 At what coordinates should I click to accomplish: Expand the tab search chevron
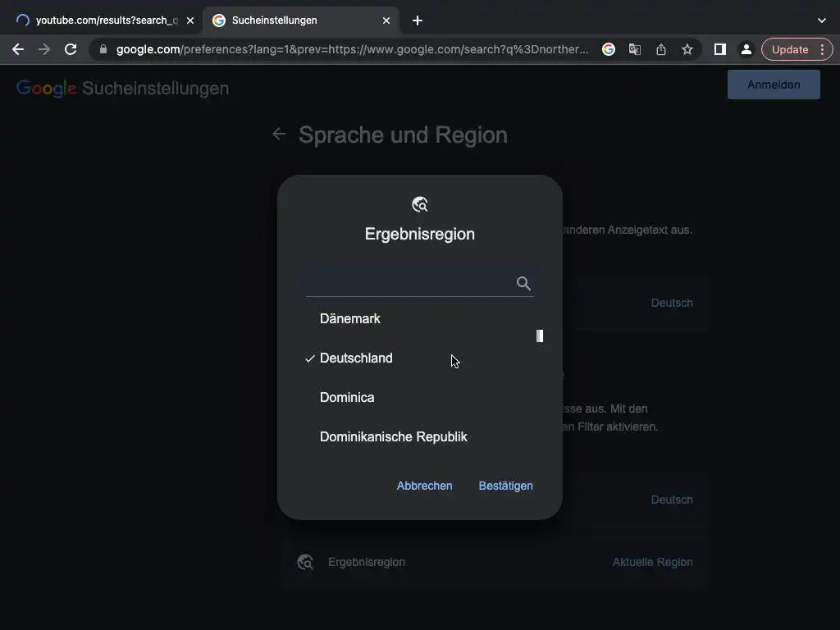click(x=822, y=21)
